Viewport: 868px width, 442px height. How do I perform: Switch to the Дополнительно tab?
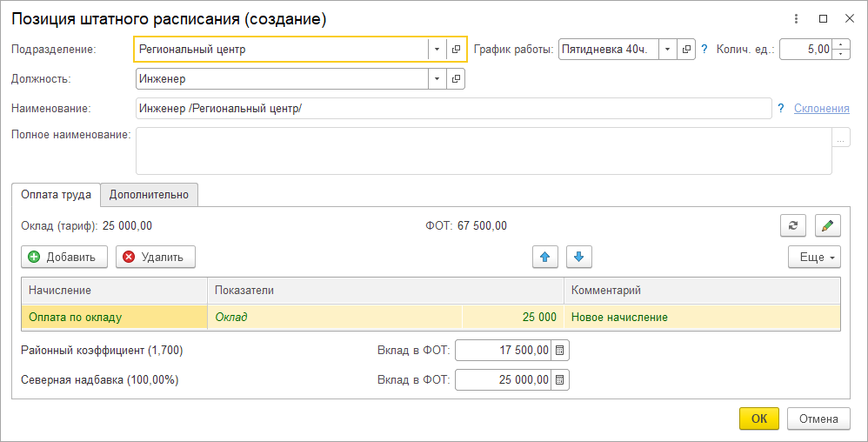150,195
